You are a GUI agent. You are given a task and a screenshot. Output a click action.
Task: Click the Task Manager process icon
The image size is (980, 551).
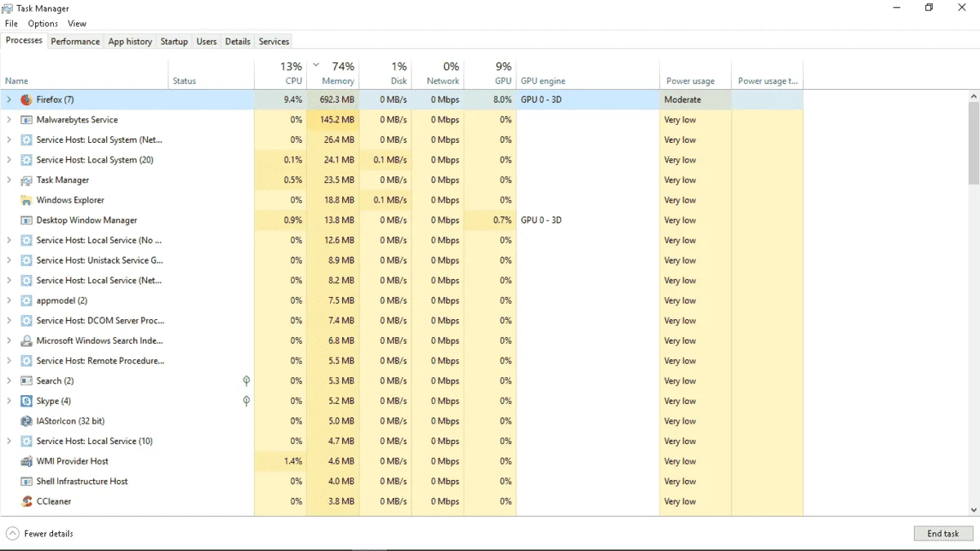click(x=26, y=180)
